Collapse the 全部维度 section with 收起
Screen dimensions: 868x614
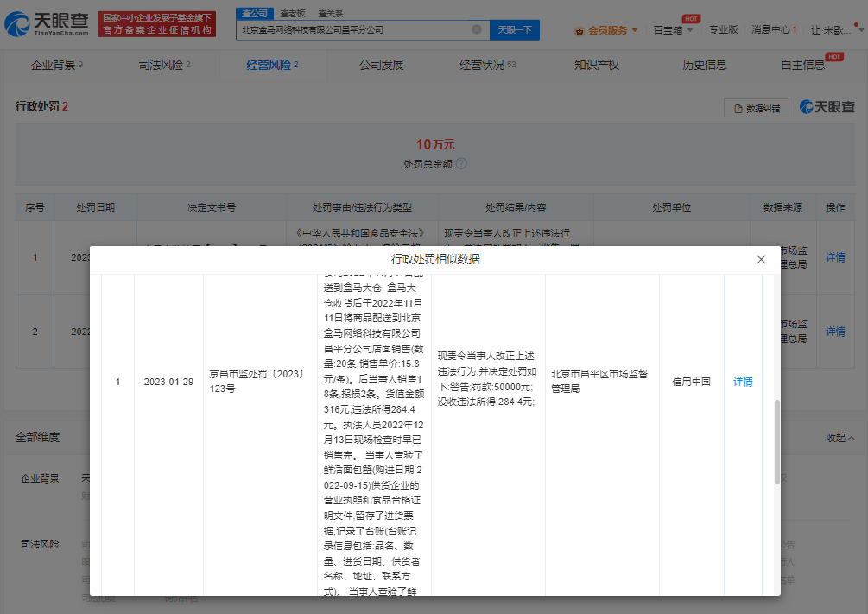pyautogui.click(x=840, y=438)
